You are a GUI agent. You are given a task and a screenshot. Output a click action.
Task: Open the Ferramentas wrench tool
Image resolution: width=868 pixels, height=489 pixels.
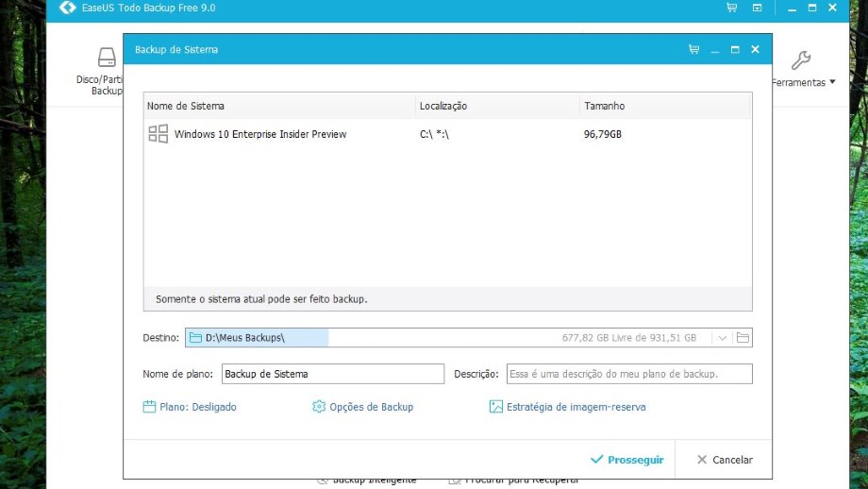(x=801, y=61)
